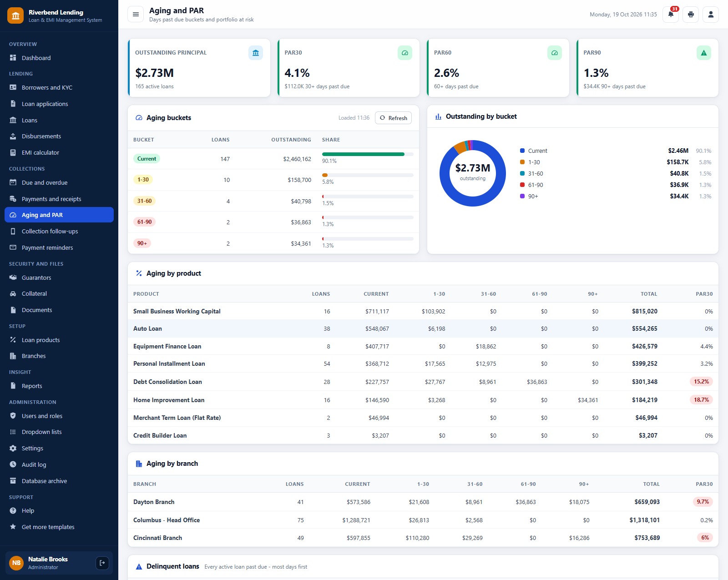Image resolution: width=728 pixels, height=580 pixels.
Task: Refresh the aging buckets
Action: [393, 118]
